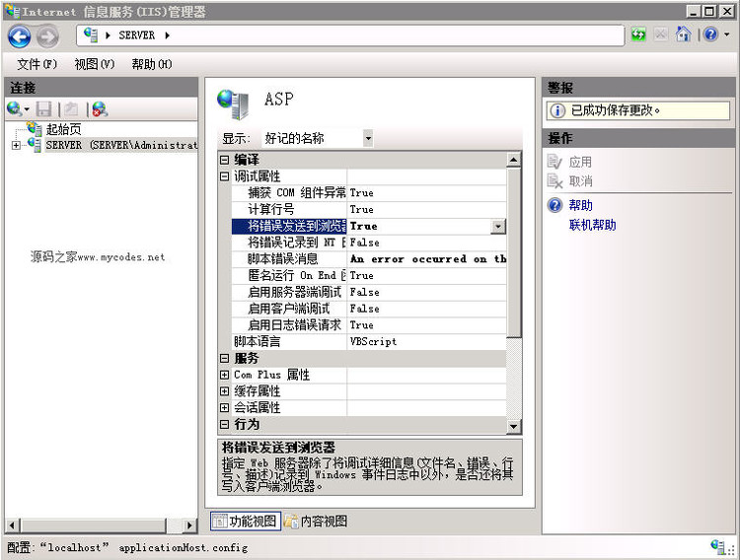This screenshot has height=560, width=740.
Task: Collapse the 编译 property category
Action: (225, 160)
